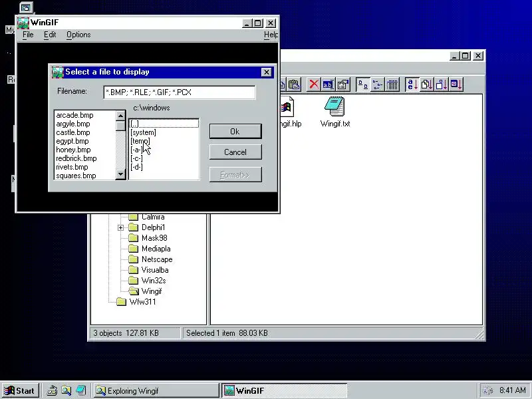Select argyle.bmp in file list
532x399 pixels.
tap(73, 124)
